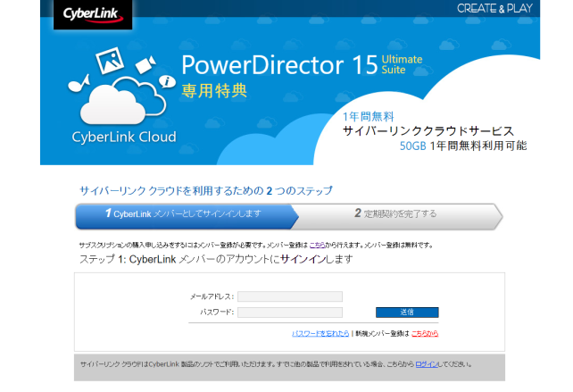Click the 2つのステップ heading text
The image size is (573, 392).
pos(206,190)
